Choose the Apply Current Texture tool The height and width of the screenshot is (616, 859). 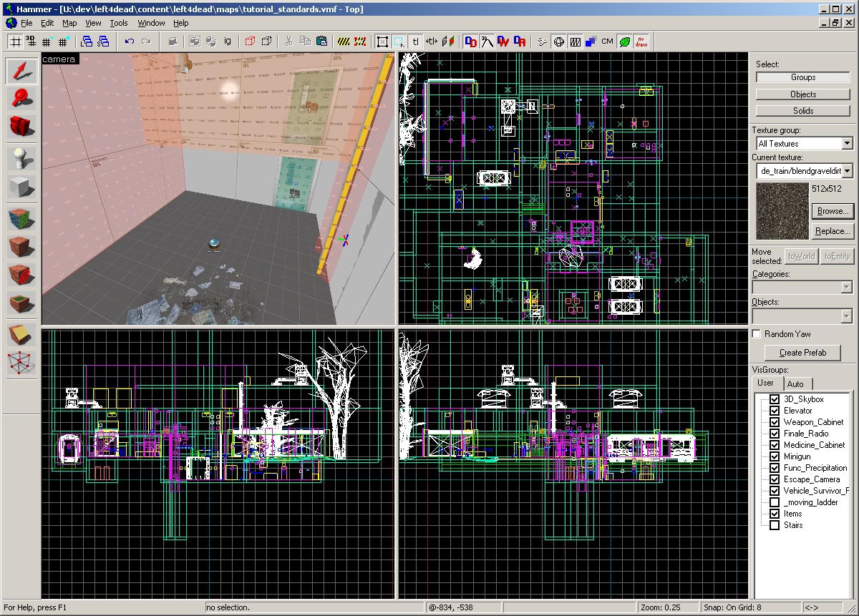click(21, 247)
